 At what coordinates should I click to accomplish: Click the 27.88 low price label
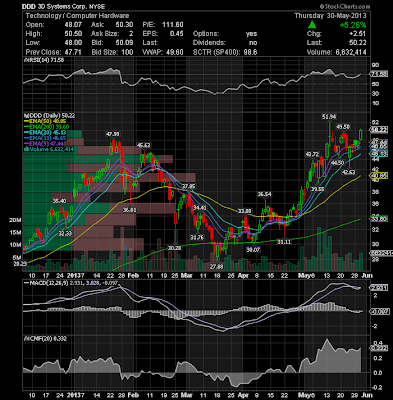tap(216, 266)
